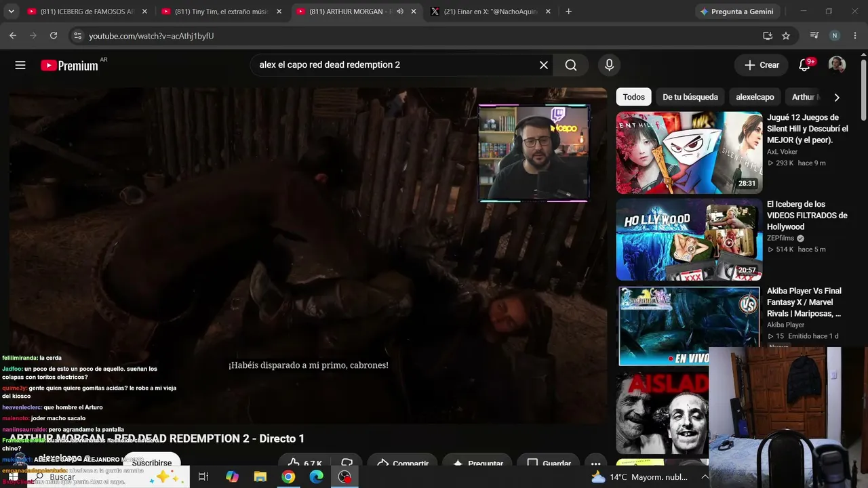Like the video with thumbs-up button
Image resolution: width=868 pixels, height=488 pixels.
pyautogui.click(x=304, y=464)
